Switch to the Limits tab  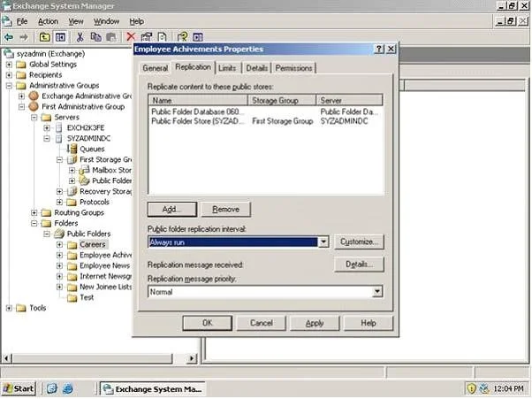tap(227, 68)
